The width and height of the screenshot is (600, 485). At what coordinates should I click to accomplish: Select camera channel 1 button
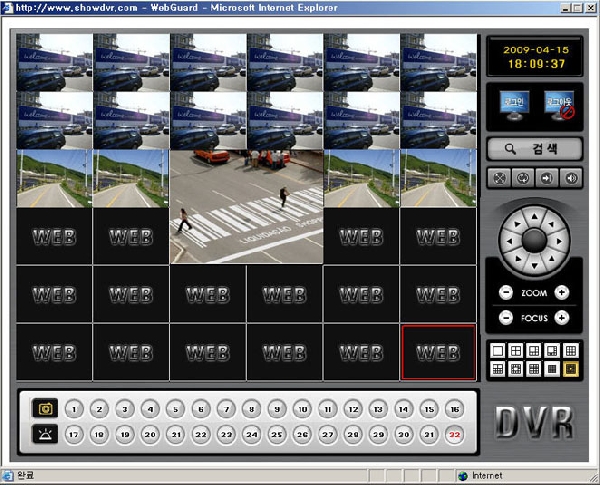(x=74, y=409)
